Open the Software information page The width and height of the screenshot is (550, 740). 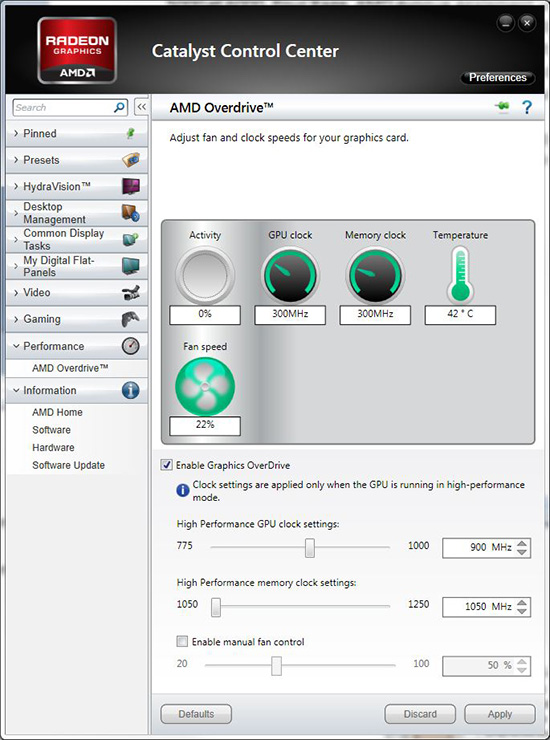click(51, 430)
